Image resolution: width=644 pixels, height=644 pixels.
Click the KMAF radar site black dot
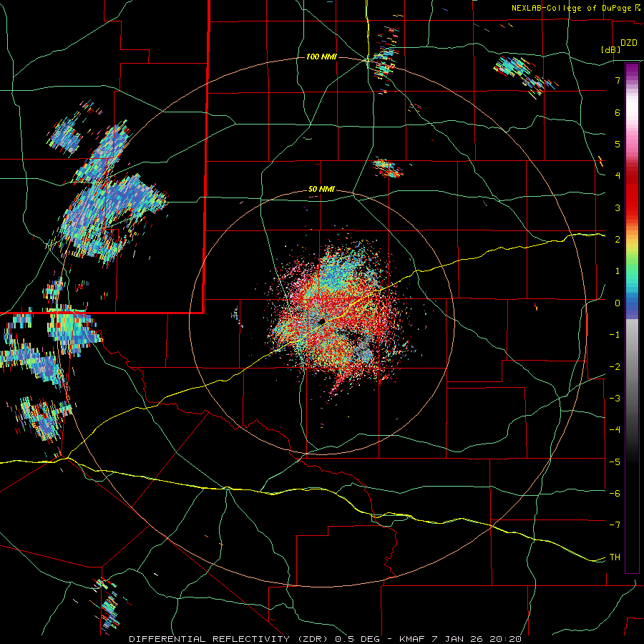(323, 321)
